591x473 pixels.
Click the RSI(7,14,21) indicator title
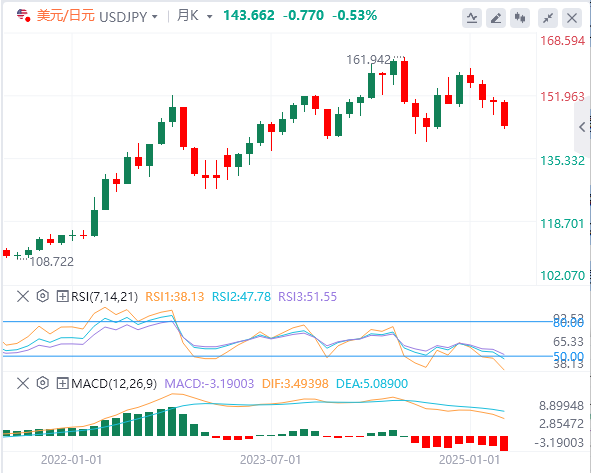click(104, 297)
